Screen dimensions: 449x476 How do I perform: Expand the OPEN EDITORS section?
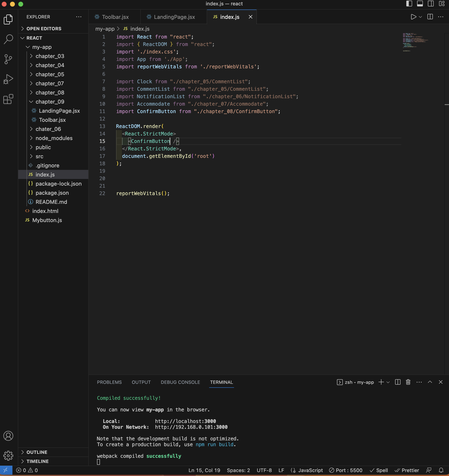click(53, 29)
